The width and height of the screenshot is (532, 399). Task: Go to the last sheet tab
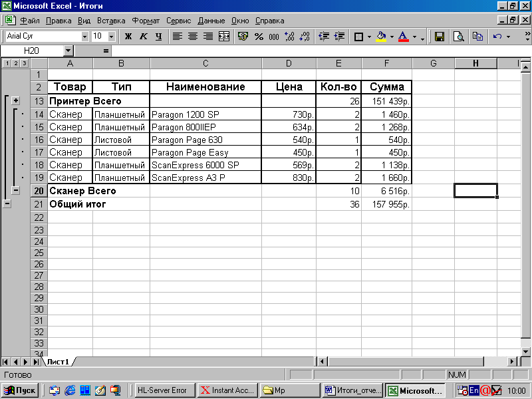coord(36,362)
